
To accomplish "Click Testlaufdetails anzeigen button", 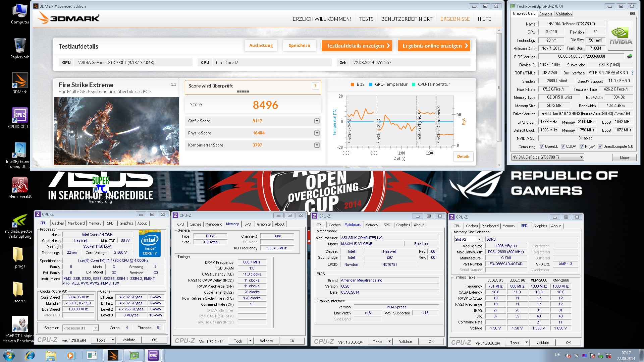I will point(358,46).
